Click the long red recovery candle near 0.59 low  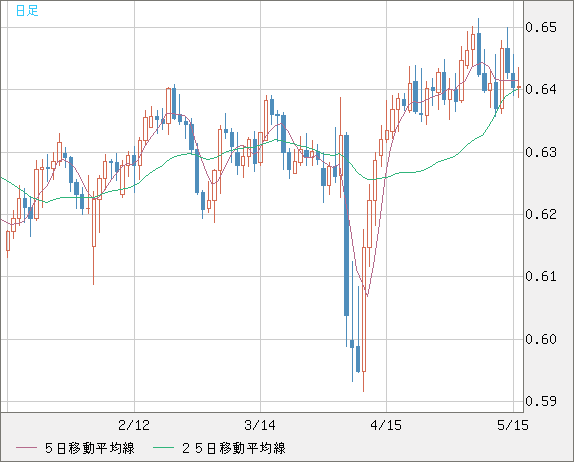[364, 309]
